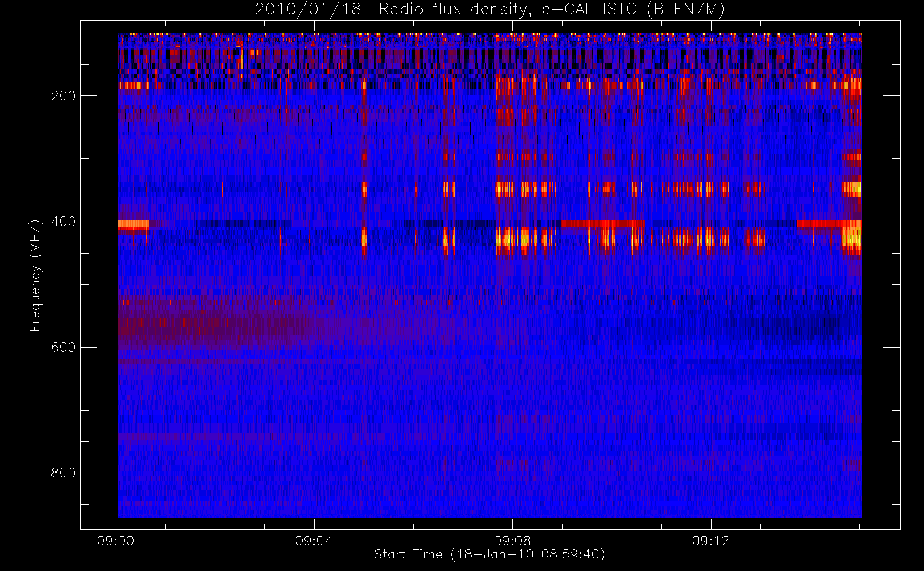Click the 09:04 time tick label
This screenshot has height=571, width=924.
click(314, 541)
